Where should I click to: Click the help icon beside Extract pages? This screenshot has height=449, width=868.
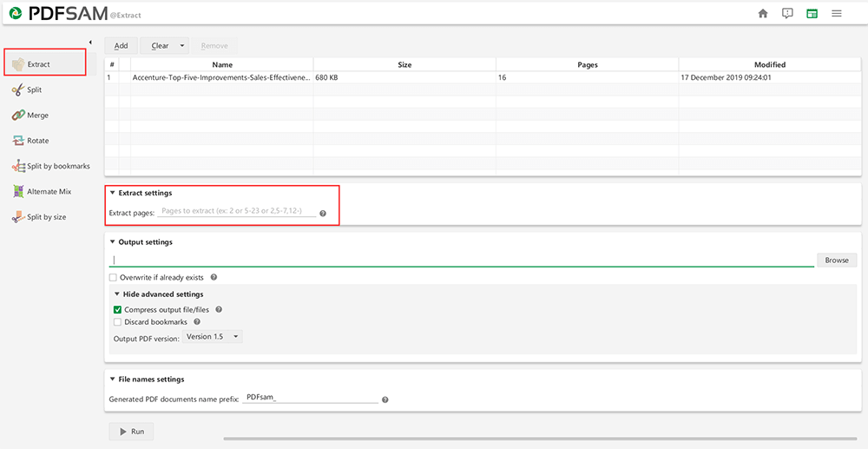323,214
